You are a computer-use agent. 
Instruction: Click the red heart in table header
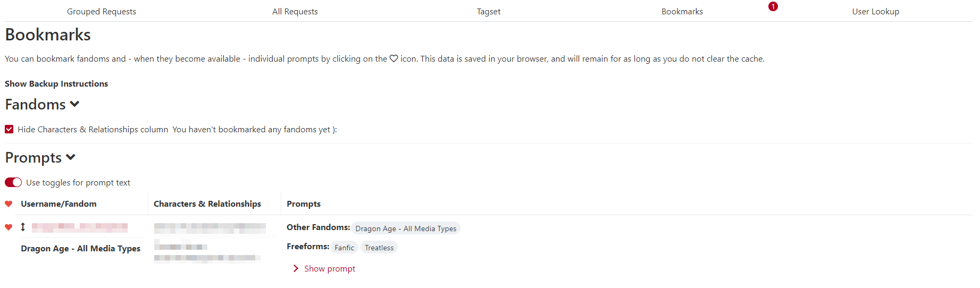pos(9,204)
